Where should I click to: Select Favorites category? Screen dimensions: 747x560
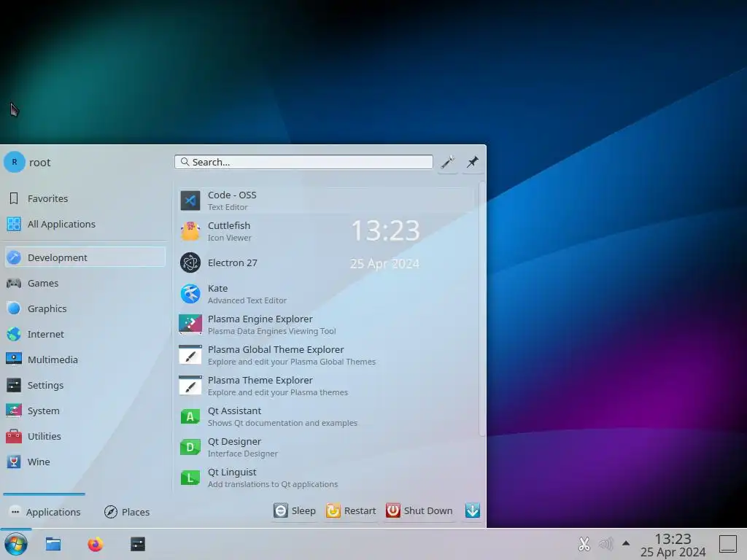[85, 198]
